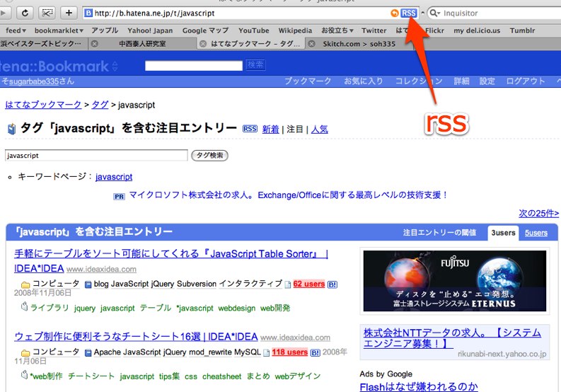
Task: Open the ログアウト navigation link
Action: pyautogui.click(x=526, y=81)
